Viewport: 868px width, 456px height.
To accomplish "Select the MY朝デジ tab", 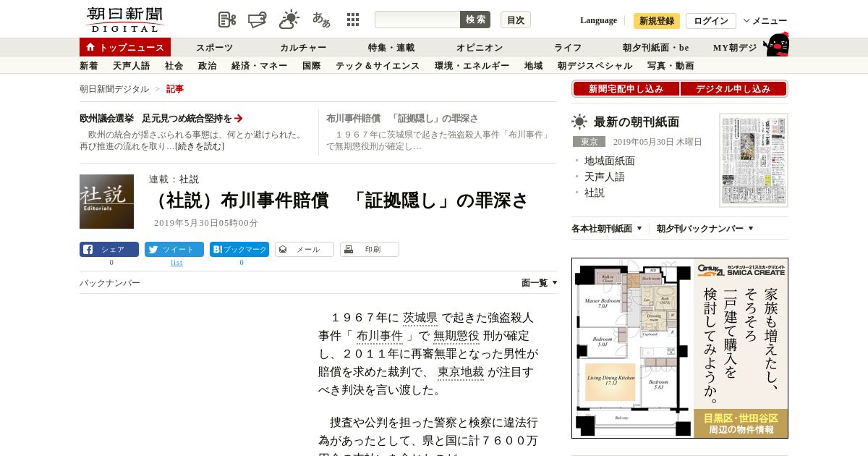I will [735, 47].
